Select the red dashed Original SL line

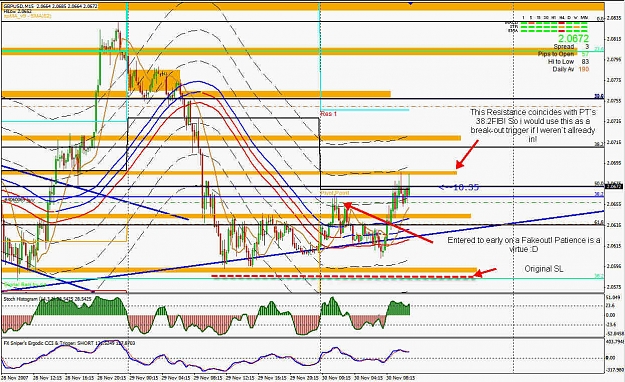click(x=343, y=276)
